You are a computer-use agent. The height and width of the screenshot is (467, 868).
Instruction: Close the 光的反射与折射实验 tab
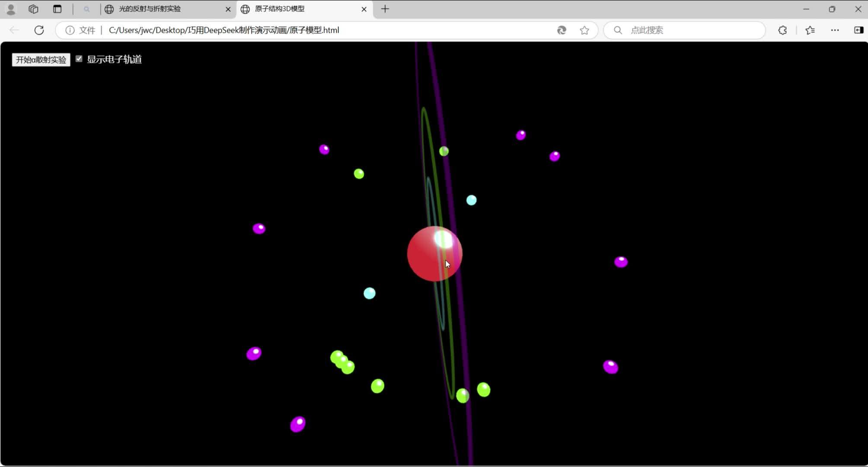click(x=228, y=9)
